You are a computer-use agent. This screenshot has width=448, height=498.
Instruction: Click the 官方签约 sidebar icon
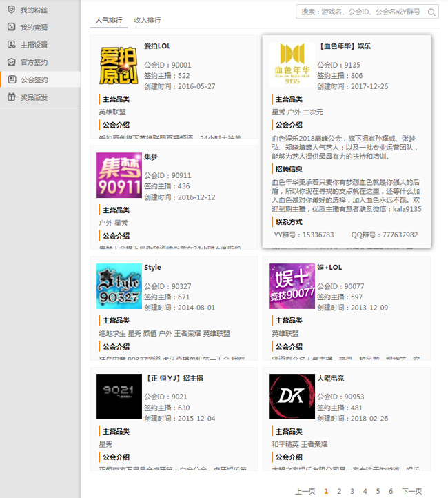click(11, 62)
